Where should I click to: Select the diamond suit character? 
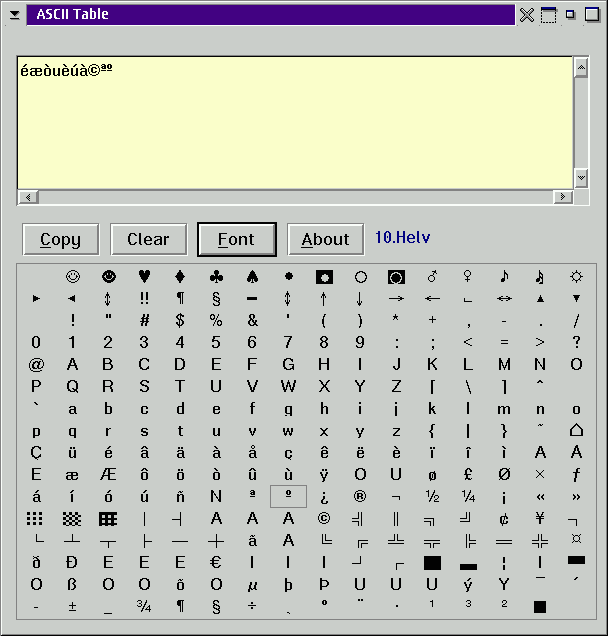coord(180,277)
